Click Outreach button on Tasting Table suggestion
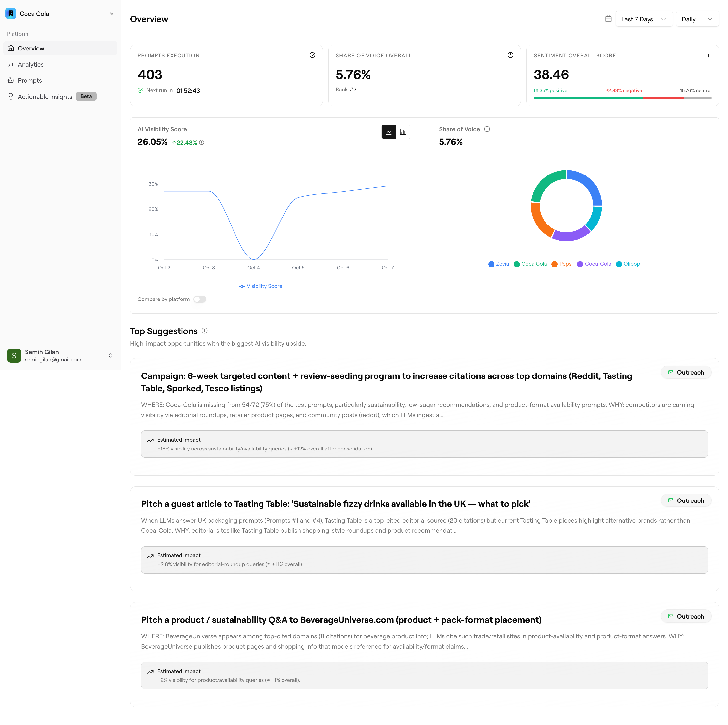728x725 pixels. click(x=686, y=500)
